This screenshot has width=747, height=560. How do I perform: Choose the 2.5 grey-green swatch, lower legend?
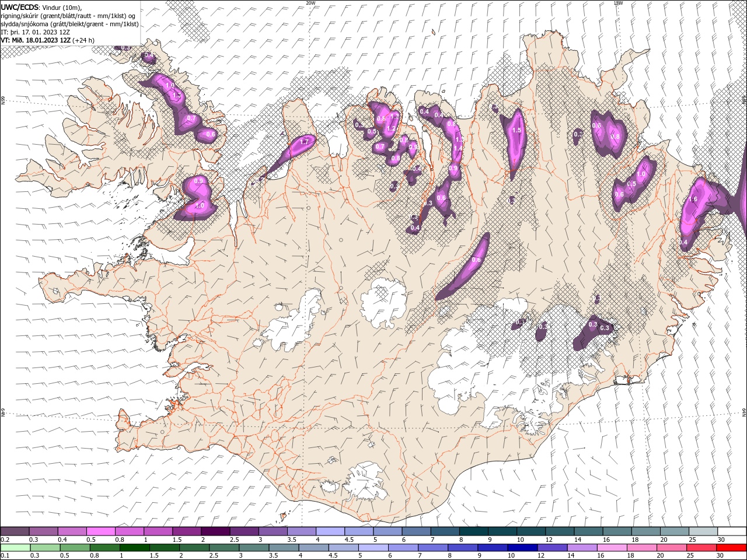tap(225, 548)
